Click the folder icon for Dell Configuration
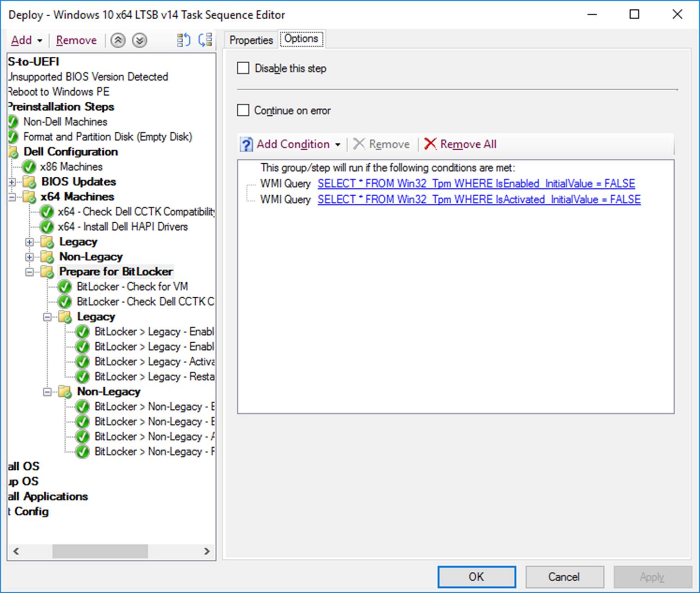Viewport: 700px width, 593px height. click(13, 152)
